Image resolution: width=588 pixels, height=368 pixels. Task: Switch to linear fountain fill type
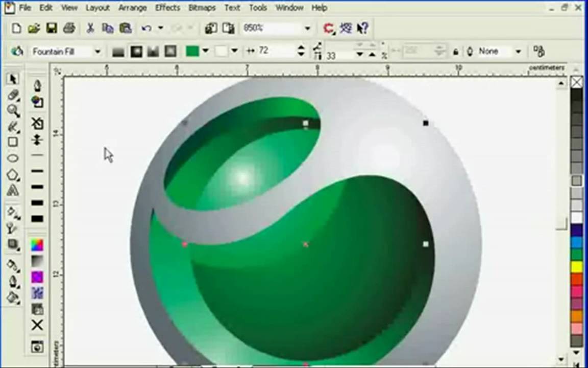[118, 51]
